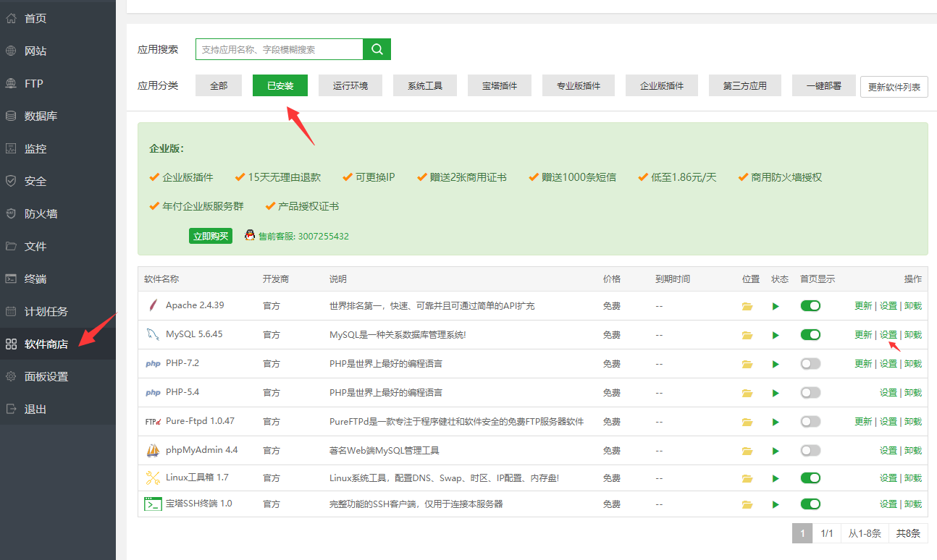Turn off MySQL homepage display switch
The height and width of the screenshot is (560, 937).
point(810,335)
